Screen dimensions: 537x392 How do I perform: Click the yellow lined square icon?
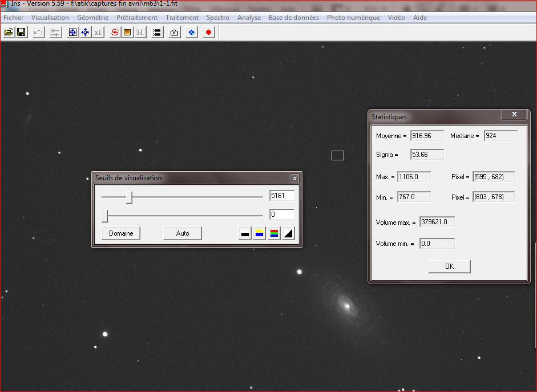(x=127, y=33)
